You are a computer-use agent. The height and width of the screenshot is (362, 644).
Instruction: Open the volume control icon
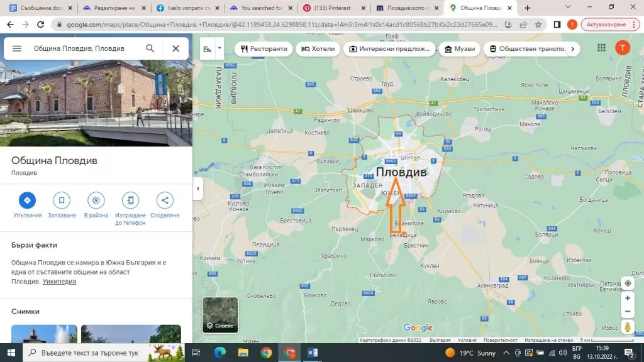563,353
